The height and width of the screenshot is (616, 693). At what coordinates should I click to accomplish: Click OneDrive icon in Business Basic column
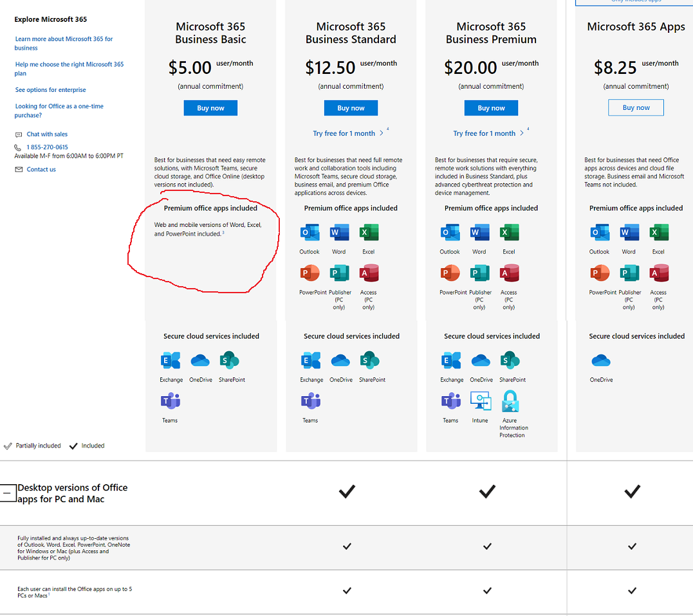click(x=200, y=360)
